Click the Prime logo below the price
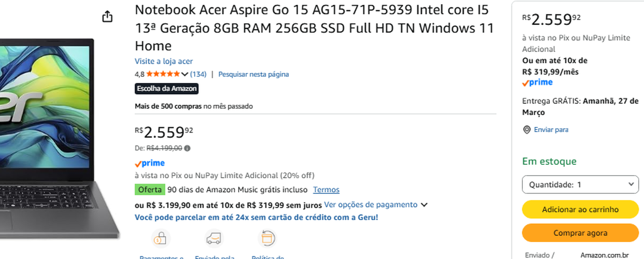644x259 pixels. tap(150, 163)
